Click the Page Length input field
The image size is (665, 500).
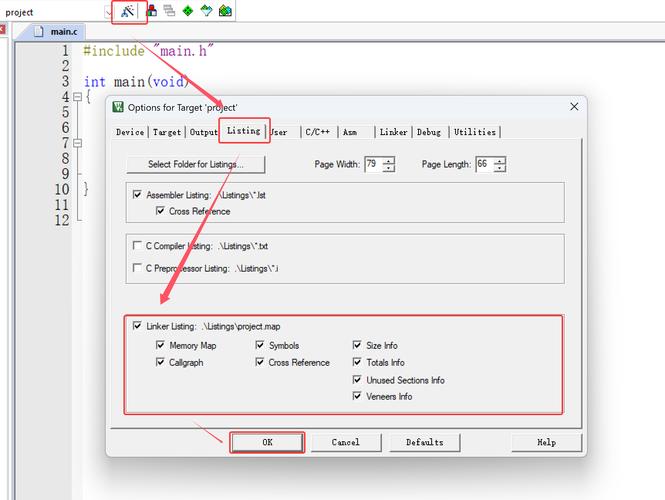click(x=484, y=164)
